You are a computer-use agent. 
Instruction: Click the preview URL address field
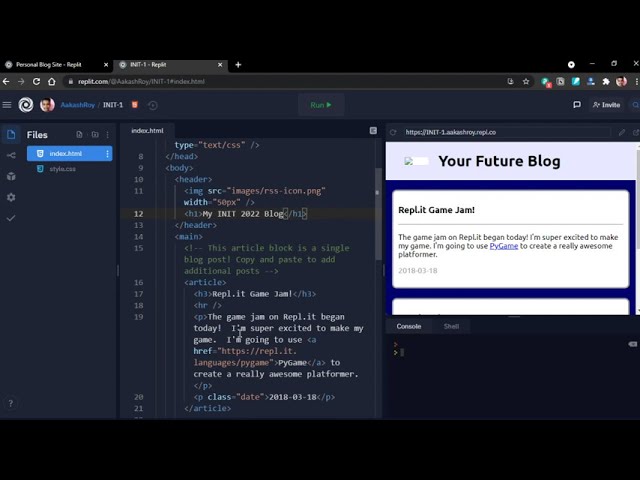point(506,132)
